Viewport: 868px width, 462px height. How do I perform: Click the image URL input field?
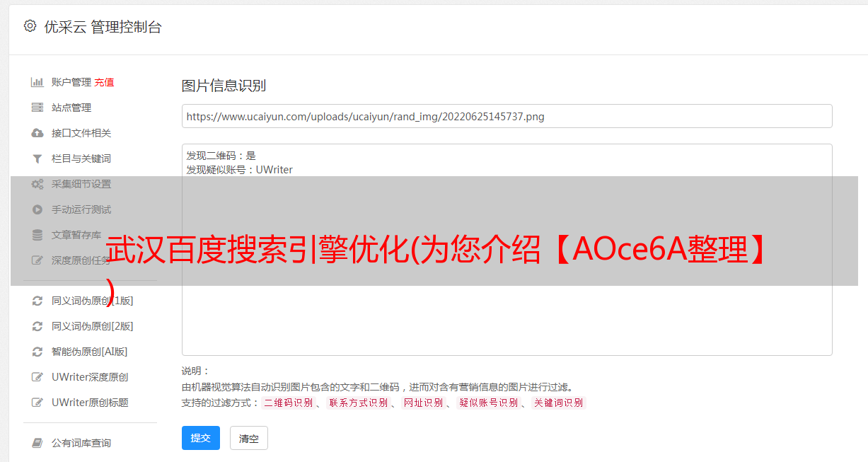(507, 116)
